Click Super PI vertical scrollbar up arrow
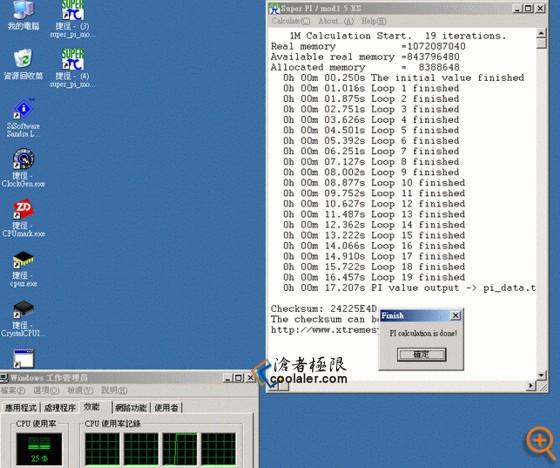560x468 pixels. click(x=541, y=34)
